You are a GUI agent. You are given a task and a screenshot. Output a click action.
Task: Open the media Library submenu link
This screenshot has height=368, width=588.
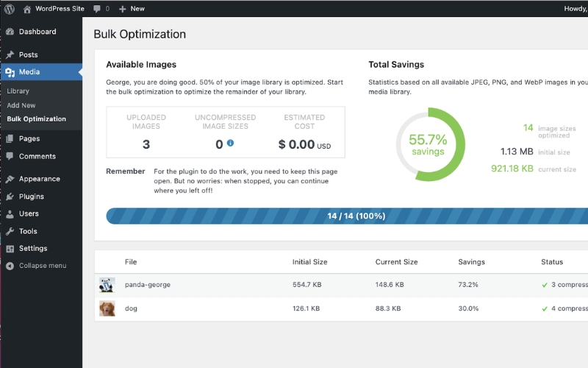point(18,91)
